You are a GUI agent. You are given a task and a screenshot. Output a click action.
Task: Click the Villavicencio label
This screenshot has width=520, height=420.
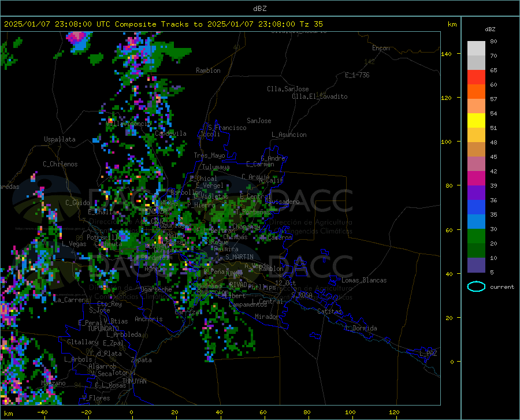[x=128, y=124]
